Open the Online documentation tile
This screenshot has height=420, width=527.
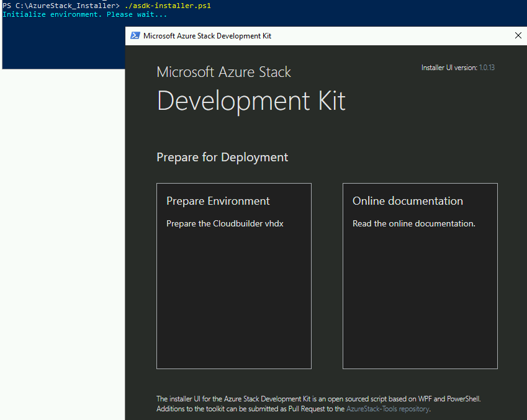pyautogui.click(x=420, y=276)
